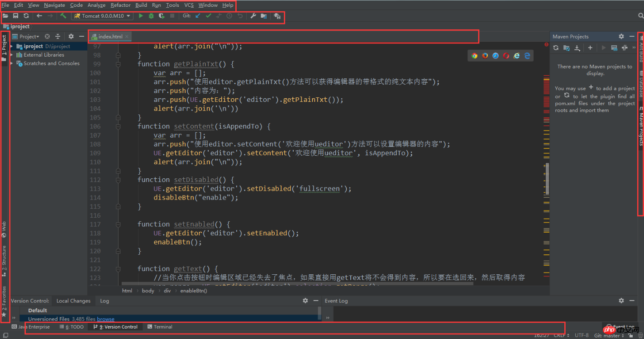The height and width of the screenshot is (339, 644).
Task: Open the File menu
Action: coord(5,5)
